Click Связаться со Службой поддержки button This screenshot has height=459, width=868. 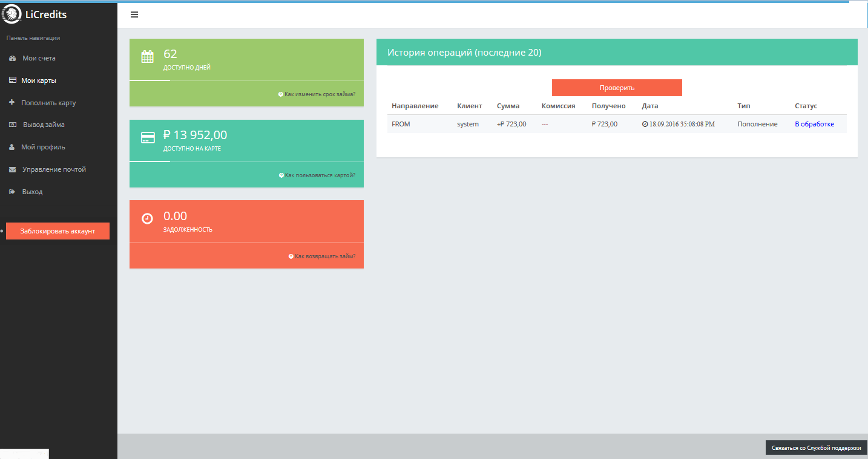point(816,448)
